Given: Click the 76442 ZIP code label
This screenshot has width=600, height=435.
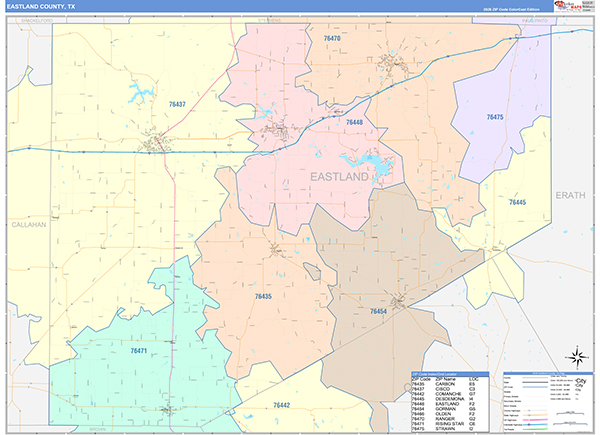Looking at the screenshot, I should 281,405.
